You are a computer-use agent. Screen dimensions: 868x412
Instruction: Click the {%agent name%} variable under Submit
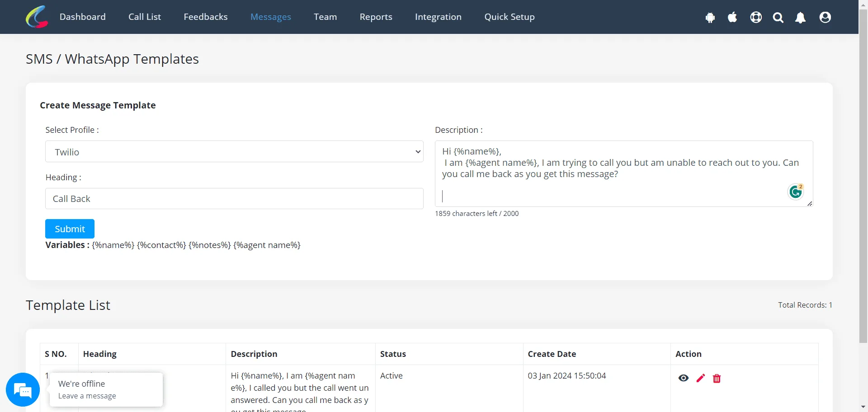pyautogui.click(x=267, y=245)
